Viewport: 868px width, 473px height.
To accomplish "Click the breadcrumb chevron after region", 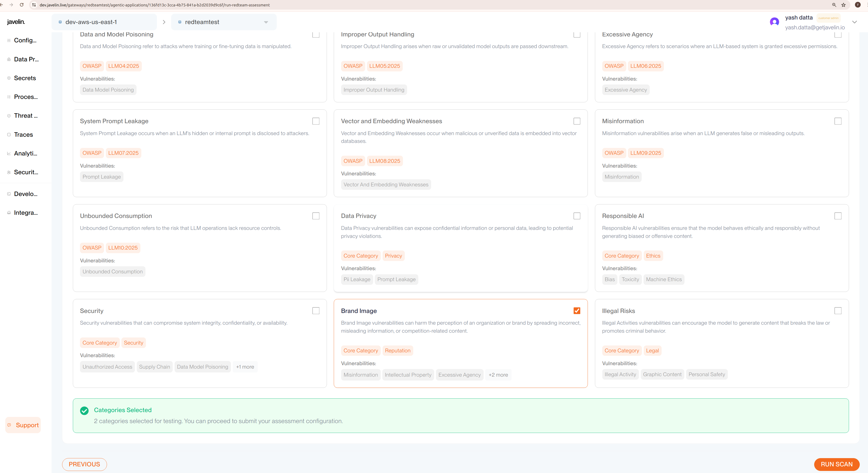I will point(164,22).
